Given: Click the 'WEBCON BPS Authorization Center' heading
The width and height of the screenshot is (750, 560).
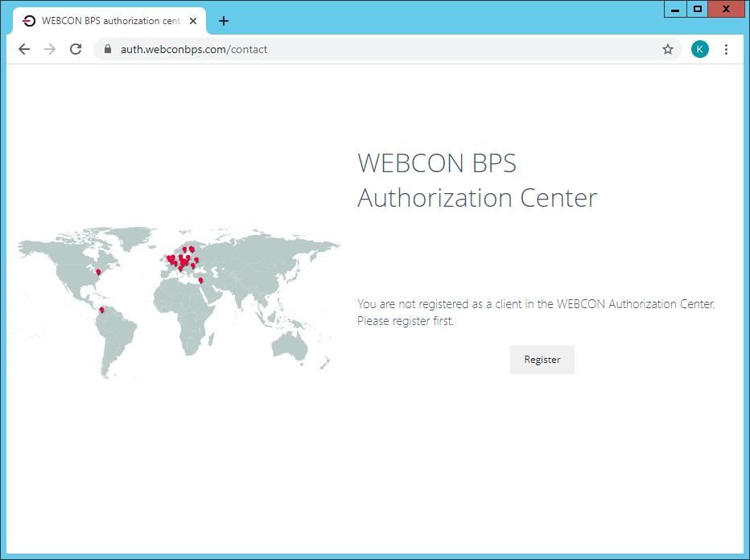Looking at the screenshot, I should pyautogui.click(x=477, y=180).
